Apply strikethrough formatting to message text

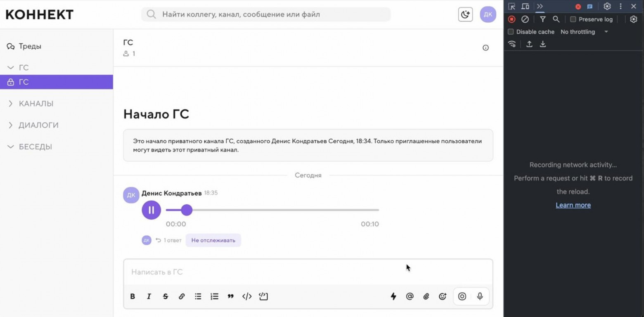tap(165, 296)
